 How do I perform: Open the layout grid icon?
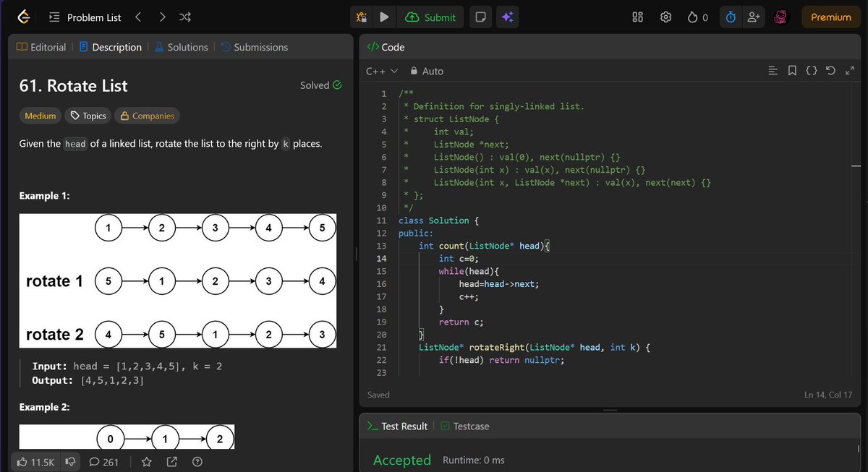coord(638,17)
